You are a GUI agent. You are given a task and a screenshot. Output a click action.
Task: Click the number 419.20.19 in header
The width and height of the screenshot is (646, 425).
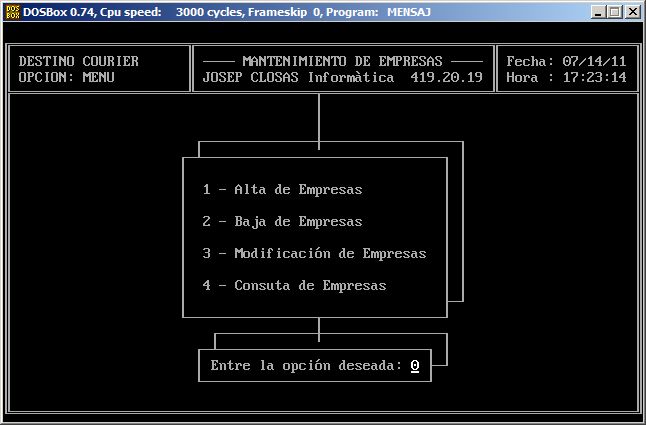point(446,77)
